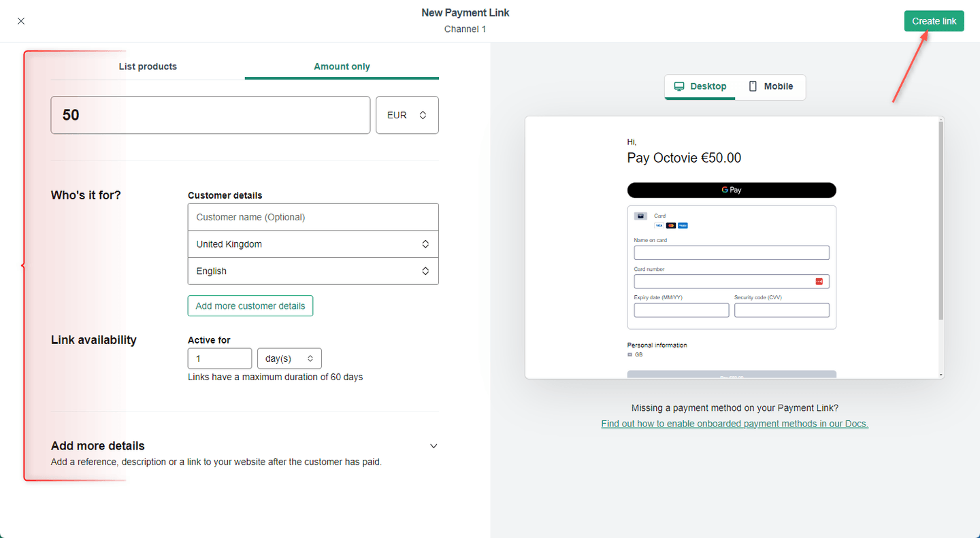Open the United Kingdom country dropdown

[312, 243]
